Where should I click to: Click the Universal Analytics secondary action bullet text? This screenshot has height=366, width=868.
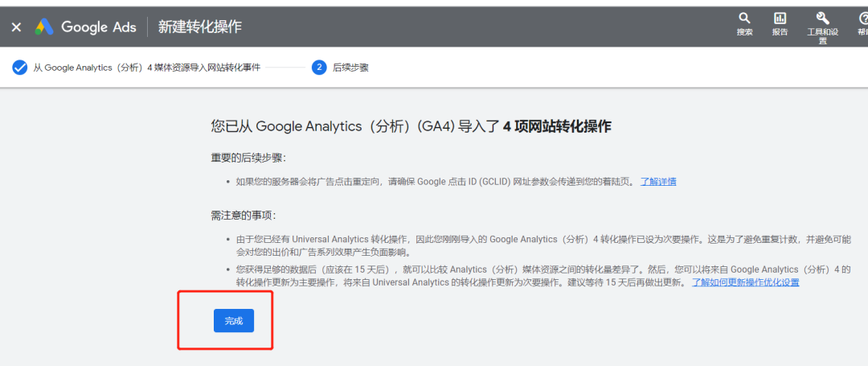tap(538, 245)
